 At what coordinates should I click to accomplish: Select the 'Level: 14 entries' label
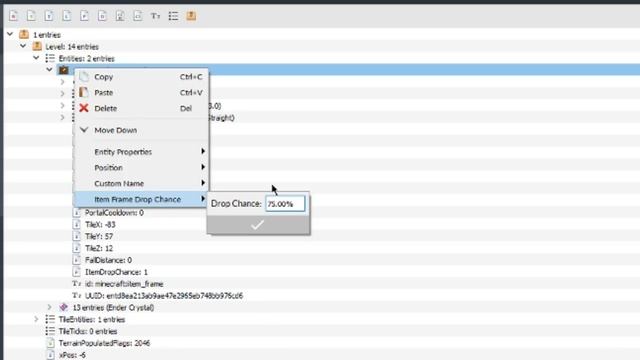pos(72,47)
